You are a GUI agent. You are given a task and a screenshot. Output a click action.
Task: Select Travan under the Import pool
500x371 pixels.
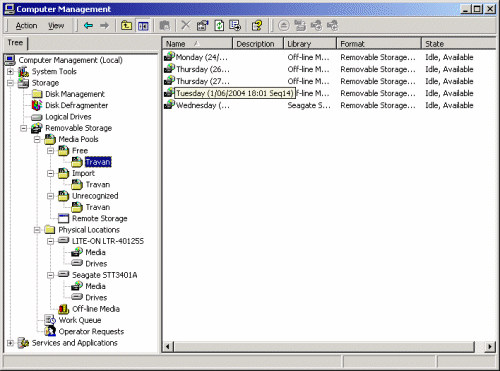coord(98,185)
